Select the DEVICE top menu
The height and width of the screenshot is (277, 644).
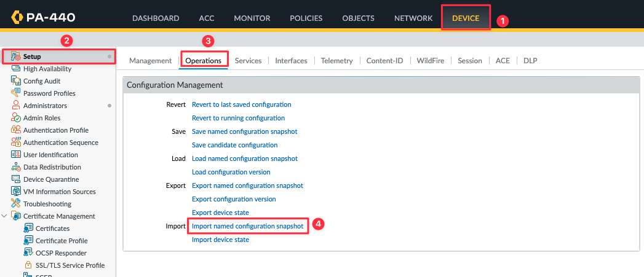466,18
